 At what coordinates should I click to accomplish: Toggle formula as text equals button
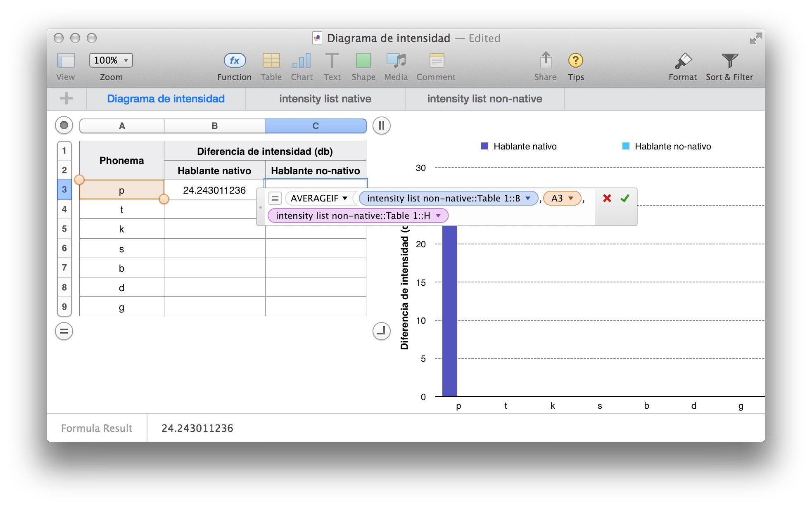(275, 198)
